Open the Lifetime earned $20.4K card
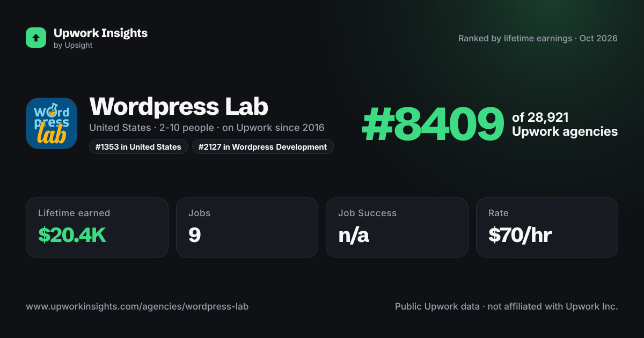Viewport: 644px width, 338px height. tap(97, 227)
